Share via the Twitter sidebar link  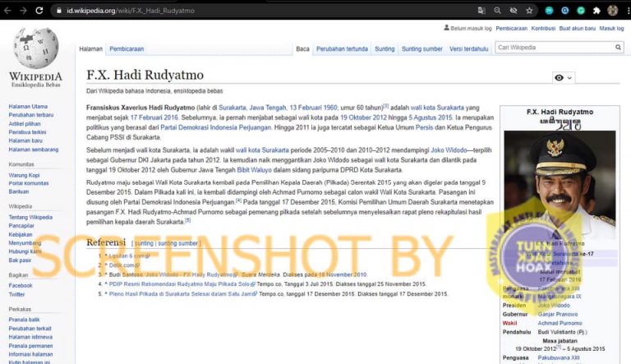17,294
